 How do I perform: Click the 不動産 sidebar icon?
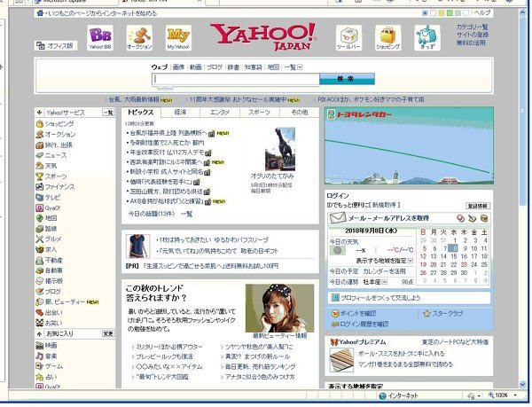pos(40,260)
